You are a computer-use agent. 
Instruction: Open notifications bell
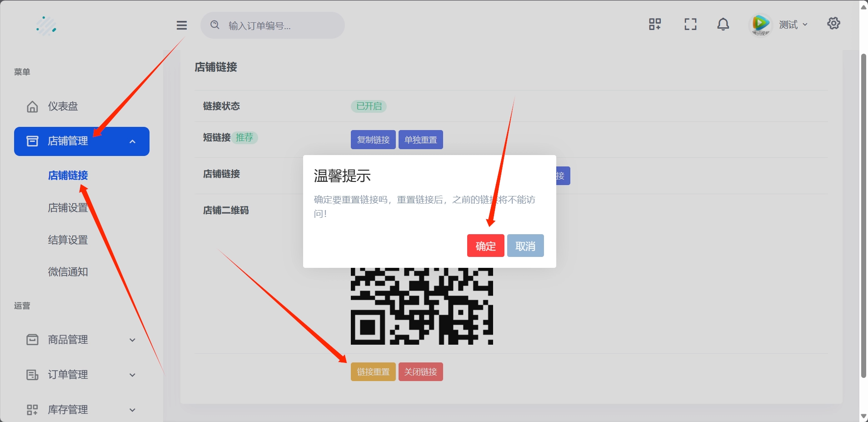click(723, 24)
